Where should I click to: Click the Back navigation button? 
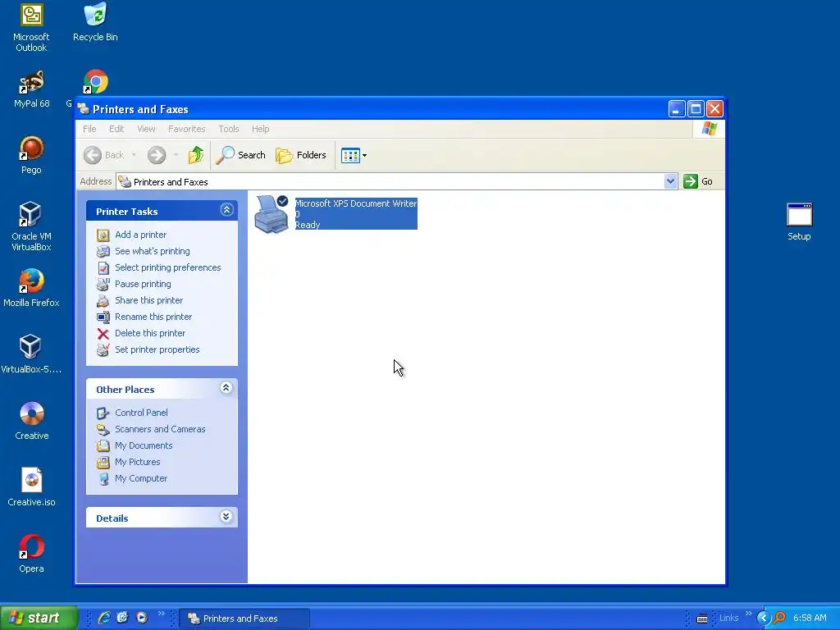(x=104, y=155)
